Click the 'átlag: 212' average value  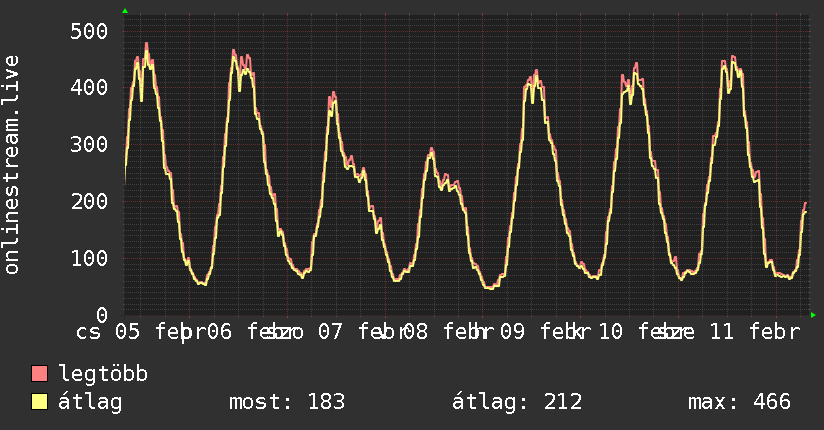pyautogui.click(x=517, y=402)
